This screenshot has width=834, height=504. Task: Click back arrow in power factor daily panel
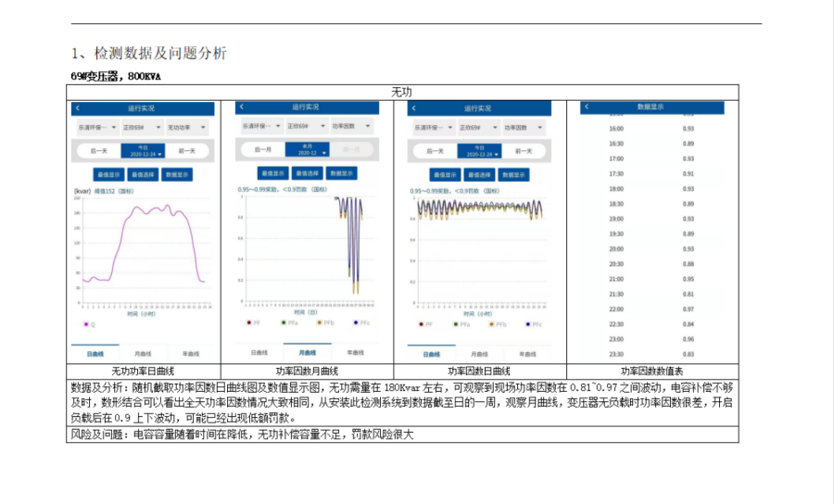point(415,108)
